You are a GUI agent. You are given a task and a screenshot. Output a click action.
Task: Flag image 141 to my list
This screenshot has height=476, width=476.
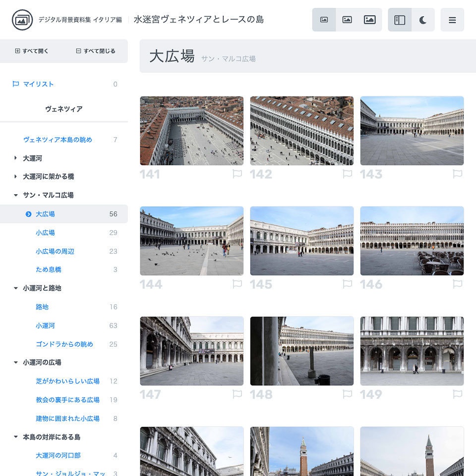[x=237, y=174]
